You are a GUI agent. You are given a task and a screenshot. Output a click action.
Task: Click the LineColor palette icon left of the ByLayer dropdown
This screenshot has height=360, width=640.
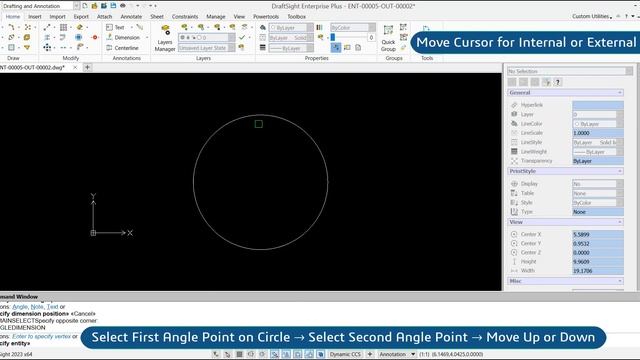pos(263,27)
